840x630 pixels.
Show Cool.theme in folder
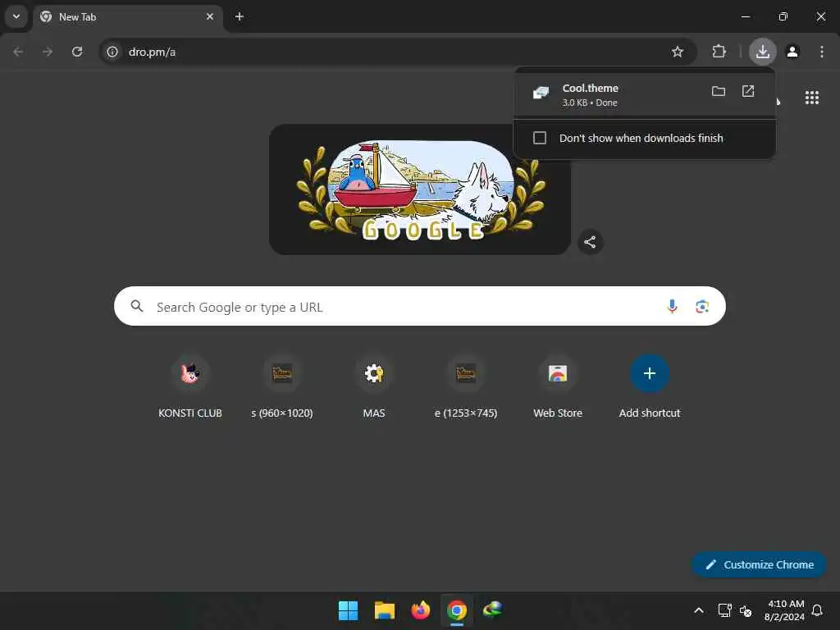(x=719, y=91)
